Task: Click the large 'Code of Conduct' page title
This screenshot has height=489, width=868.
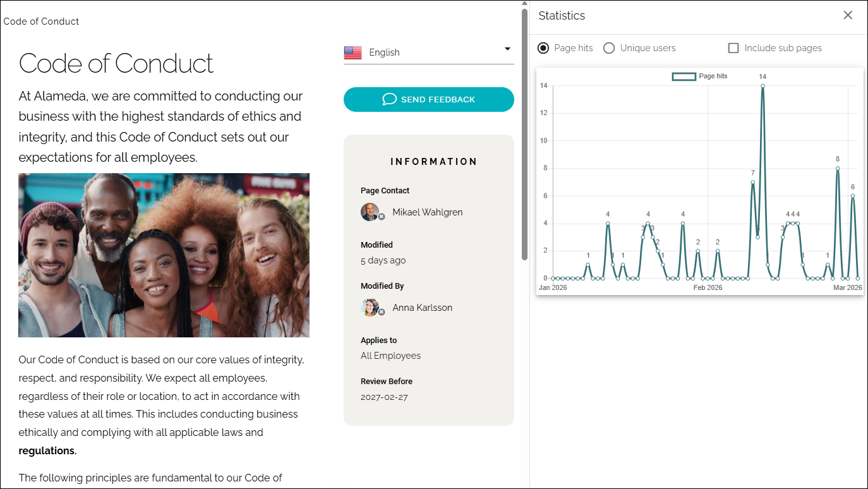Action: (116, 63)
